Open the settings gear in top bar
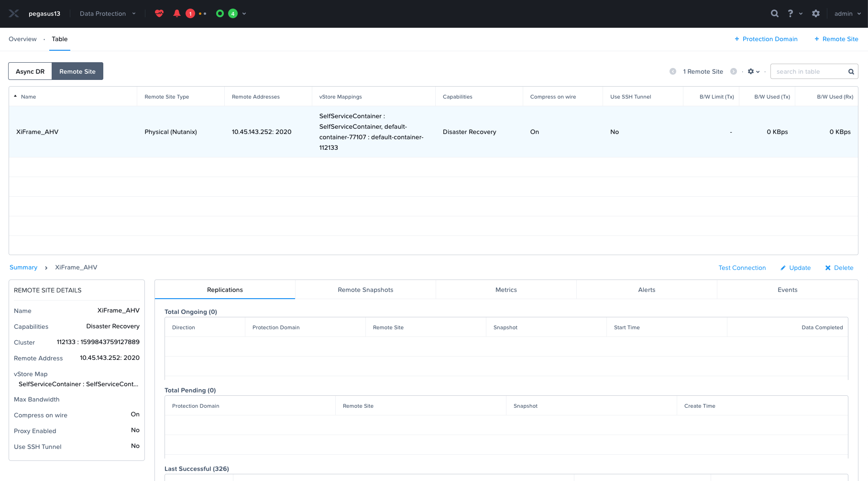 point(816,13)
